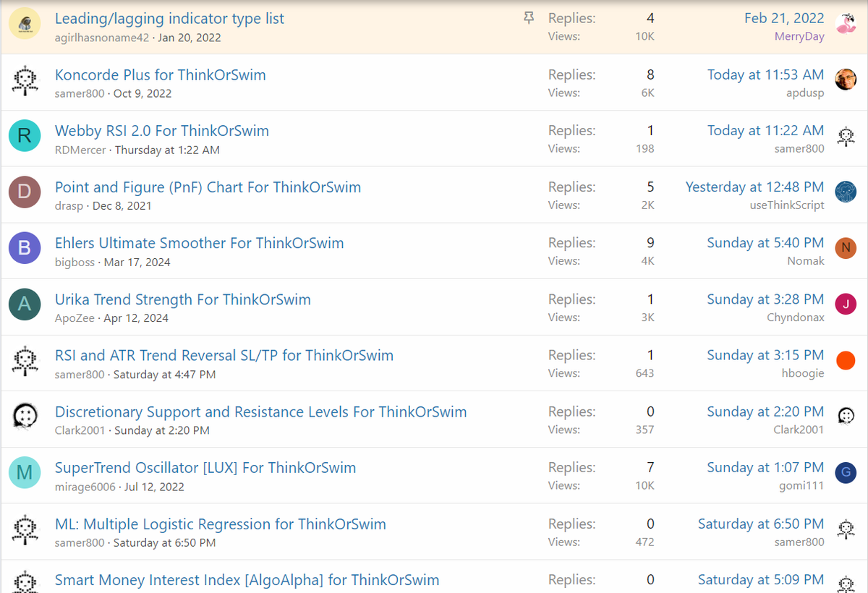Open 'ML: Multiple Logistic Regression' thread

coord(221,524)
